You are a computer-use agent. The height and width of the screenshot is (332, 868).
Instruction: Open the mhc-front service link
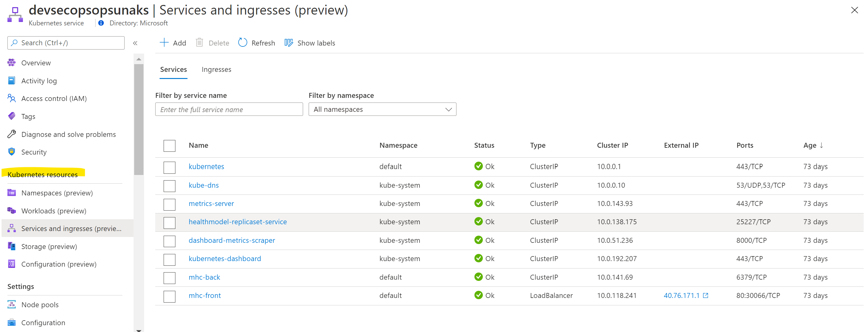click(x=205, y=295)
